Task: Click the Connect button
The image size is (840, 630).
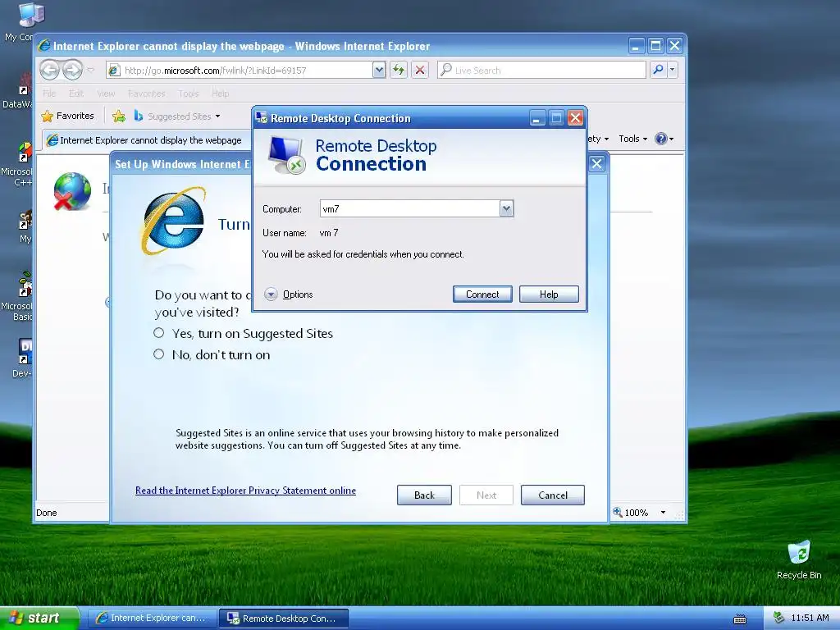Action: pyautogui.click(x=482, y=294)
